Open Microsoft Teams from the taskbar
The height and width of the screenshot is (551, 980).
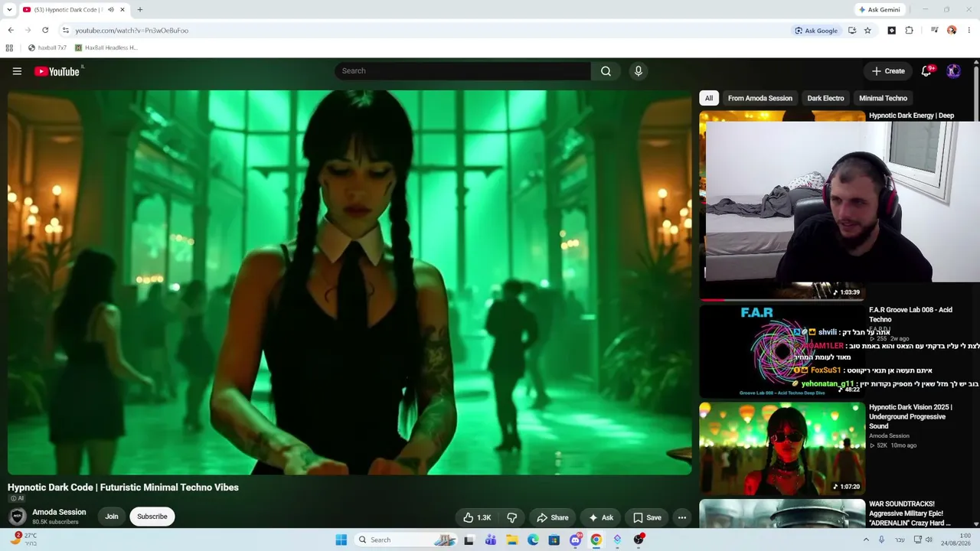pyautogui.click(x=491, y=540)
